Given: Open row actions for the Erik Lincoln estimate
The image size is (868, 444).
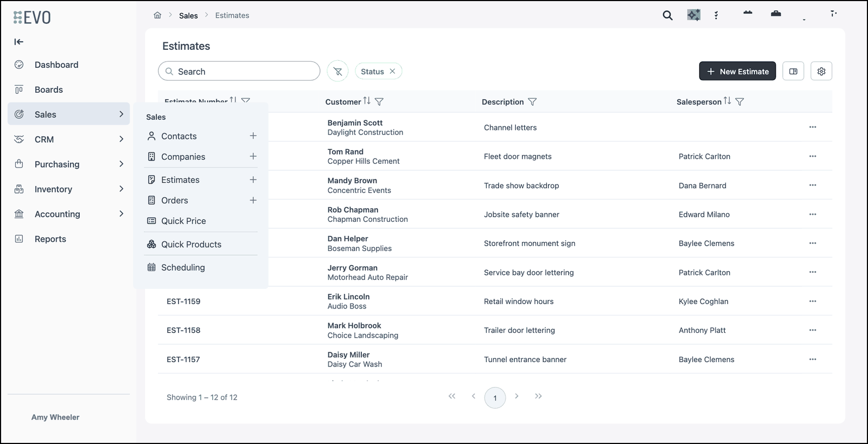Looking at the screenshot, I should pyautogui.click(x=813, y=301).
